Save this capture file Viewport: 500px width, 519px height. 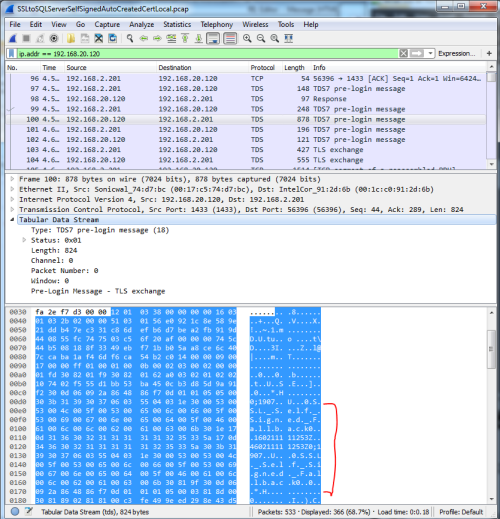pos(85,38)
